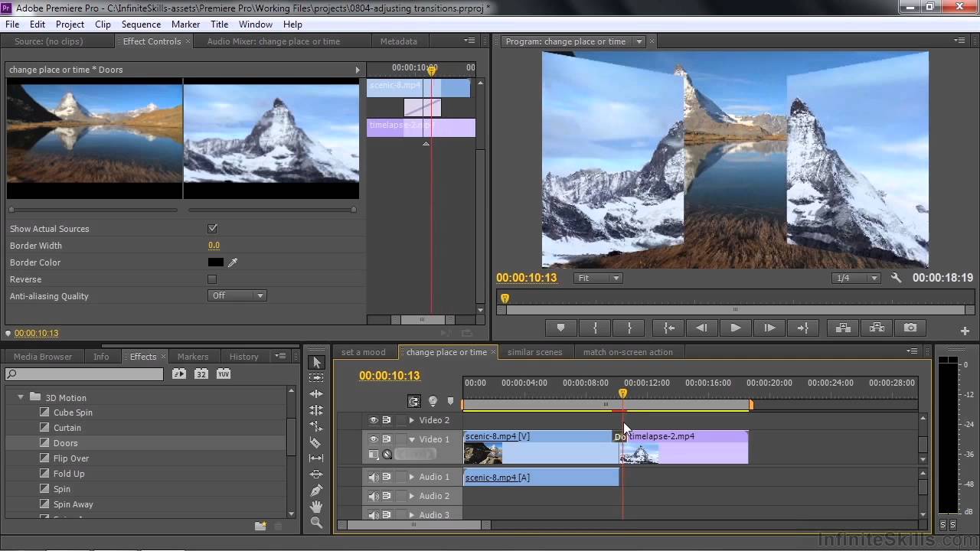
Task: Open the Marker menu
Action: coord(185,24)
